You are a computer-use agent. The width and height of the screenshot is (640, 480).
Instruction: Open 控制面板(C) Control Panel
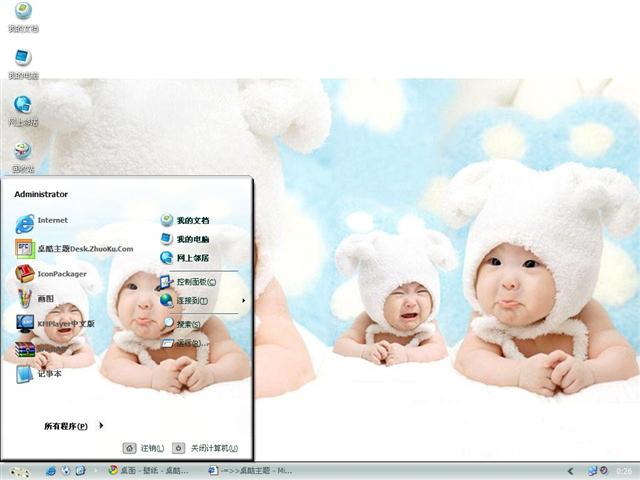tap(188, 282)
